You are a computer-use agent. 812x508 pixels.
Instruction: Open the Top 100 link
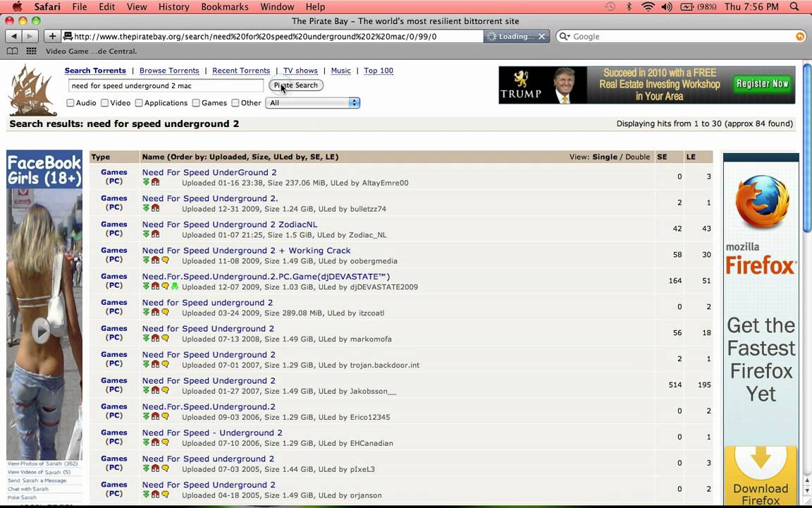[x=379, y=71]
